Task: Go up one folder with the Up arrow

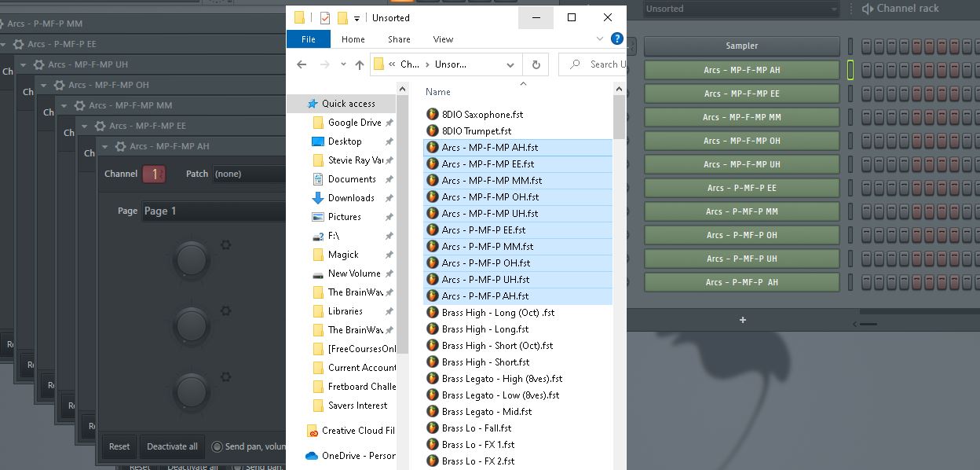Action: 359,64
